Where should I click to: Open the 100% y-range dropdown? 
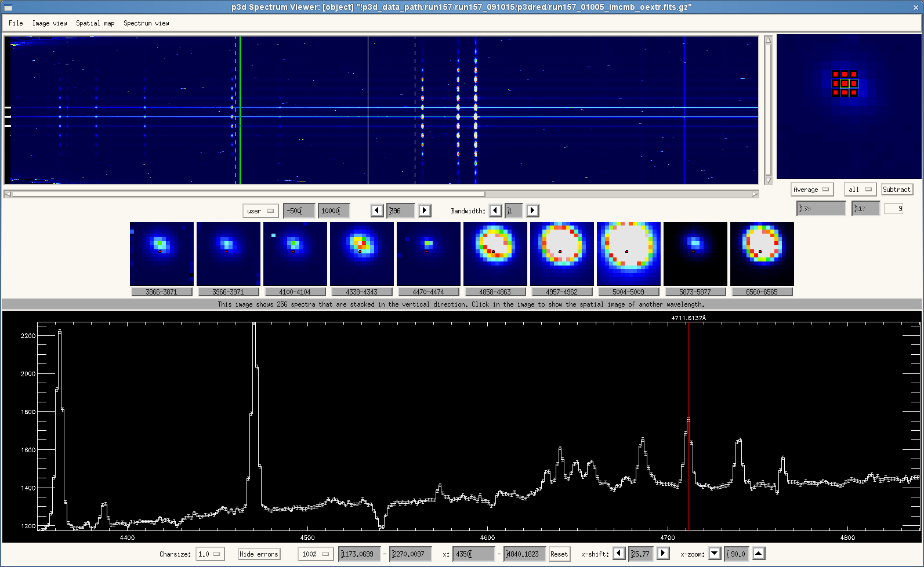pyautogui.click(x=316, y=554)
